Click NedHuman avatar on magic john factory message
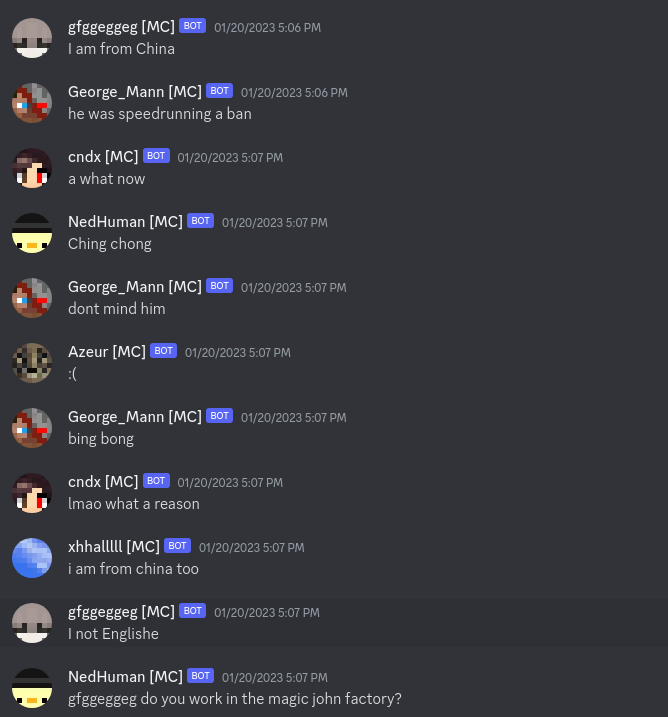The width and height of the screenshot is (668, 717). tap(32, 688)
